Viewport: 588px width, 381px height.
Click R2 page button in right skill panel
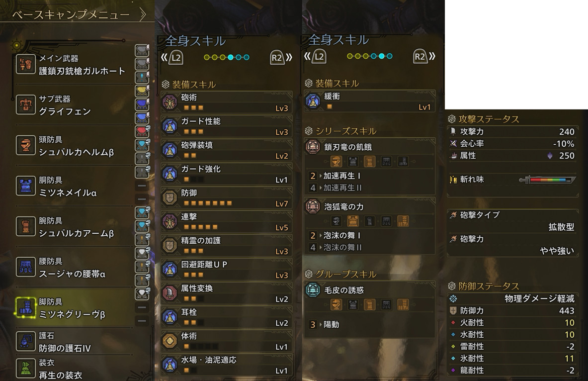pyautogui.click(x=420, y=57)
